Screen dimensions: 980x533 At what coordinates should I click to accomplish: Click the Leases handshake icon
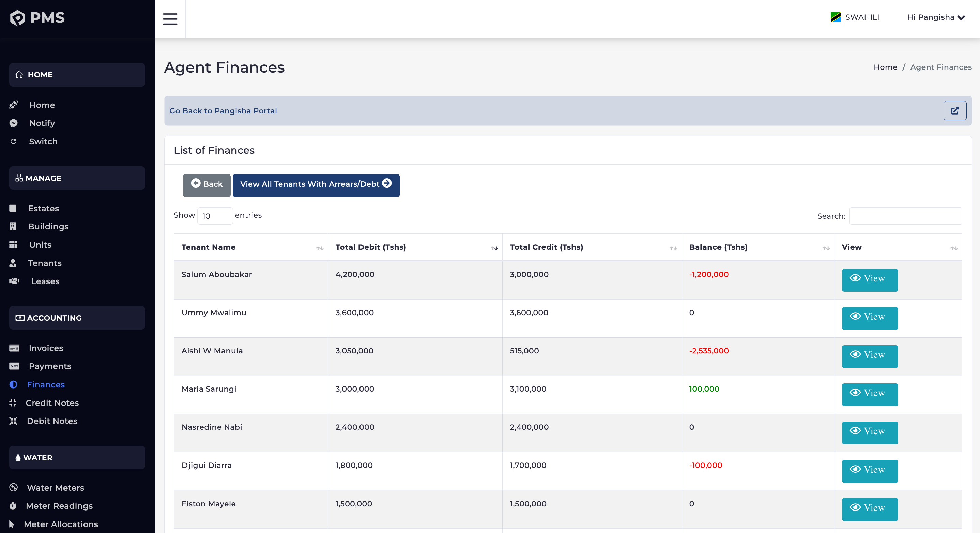click(14, 281)
